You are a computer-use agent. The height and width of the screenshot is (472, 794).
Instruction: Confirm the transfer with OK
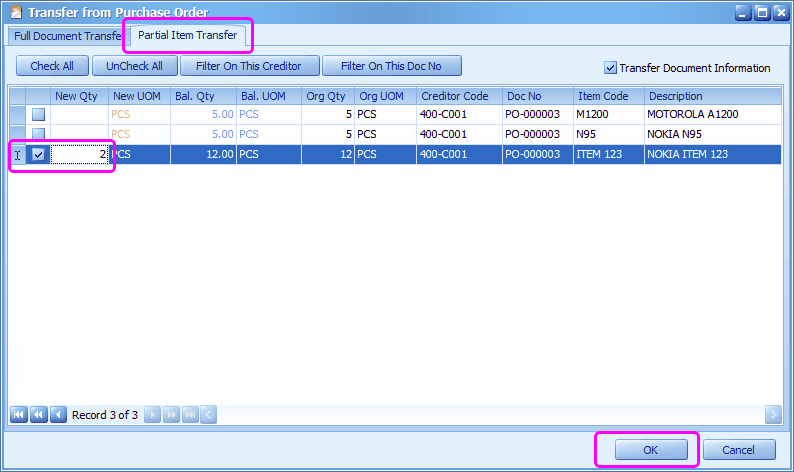click(x=651, y=450)
